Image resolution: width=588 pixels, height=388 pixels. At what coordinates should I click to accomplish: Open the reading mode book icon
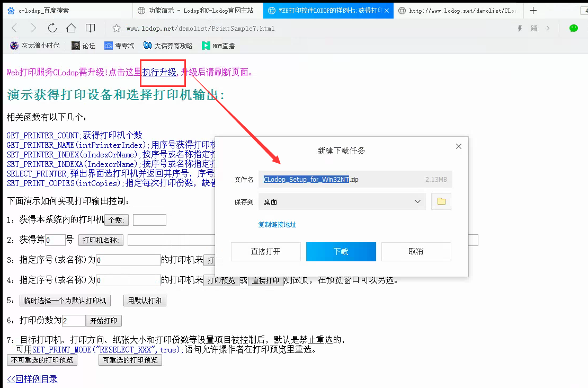coord(90,29)
